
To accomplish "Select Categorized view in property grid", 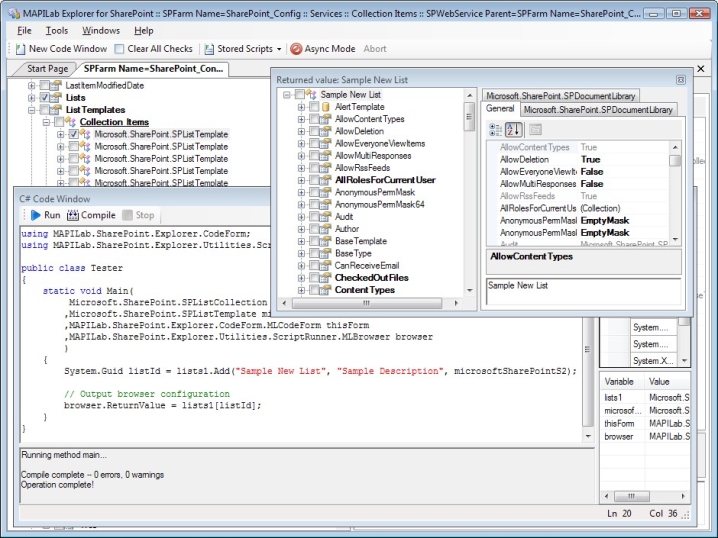I will pos(495,129).
